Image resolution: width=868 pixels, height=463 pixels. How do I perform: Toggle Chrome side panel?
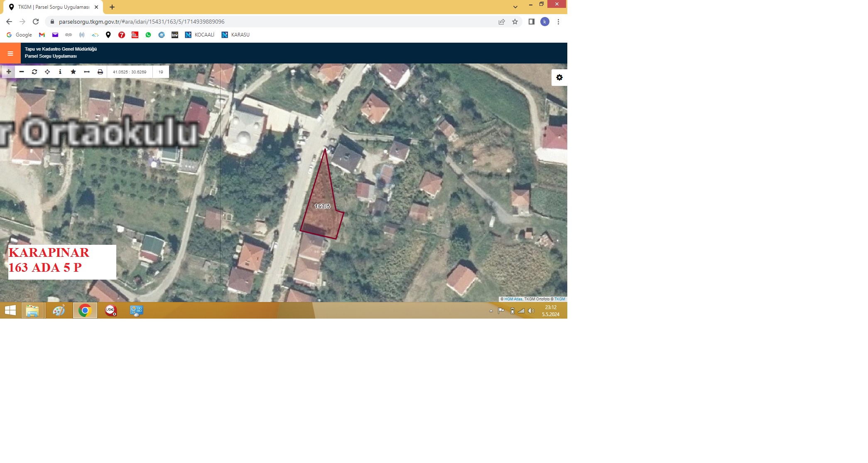531,22
